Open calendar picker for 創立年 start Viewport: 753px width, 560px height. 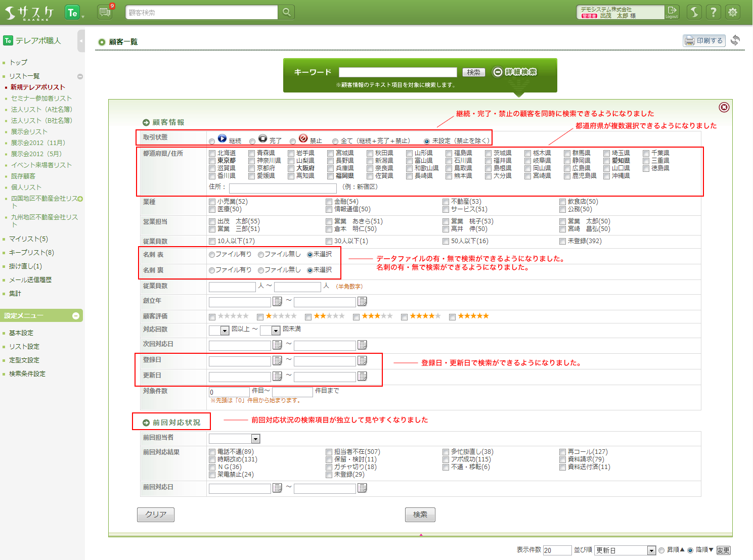(x=277, y=302)
